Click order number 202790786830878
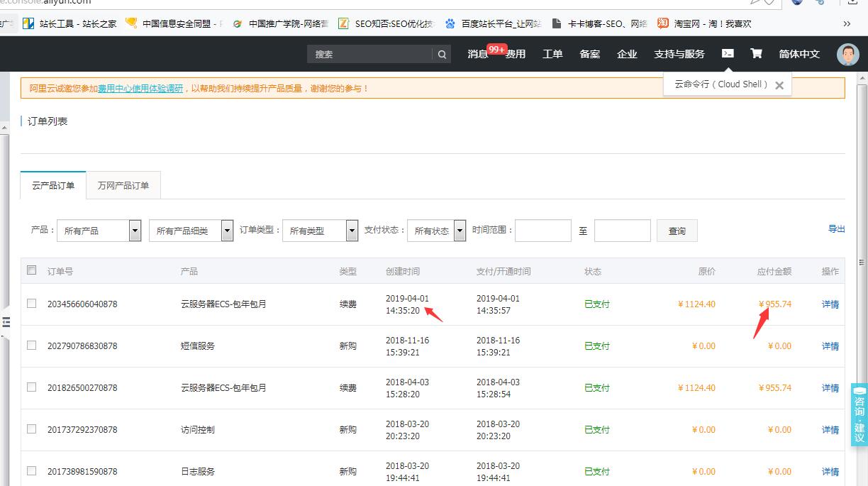This screenshot has width=868, height=486. pyautogui.click(x=82, y=346)
